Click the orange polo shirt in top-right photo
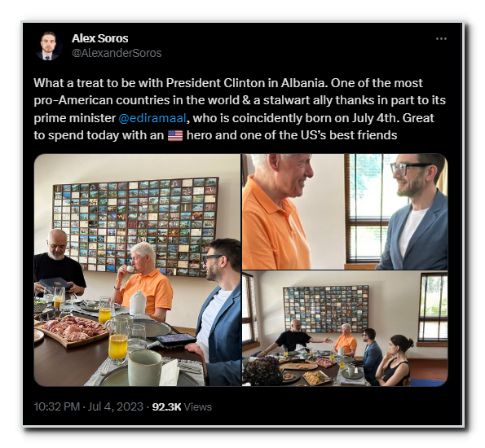Image resolution: width=485 pixels, height=448 pixels. pos(274,226)
